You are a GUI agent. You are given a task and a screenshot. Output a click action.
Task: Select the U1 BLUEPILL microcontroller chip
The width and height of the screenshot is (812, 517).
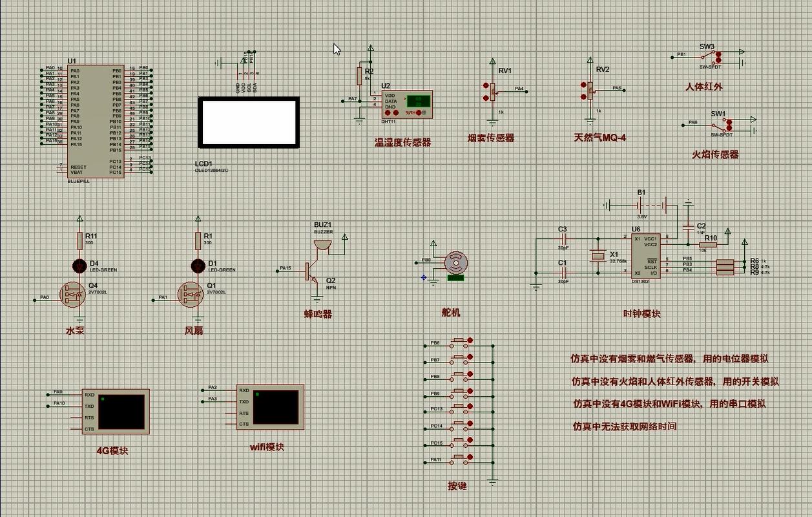click(96, 121)
